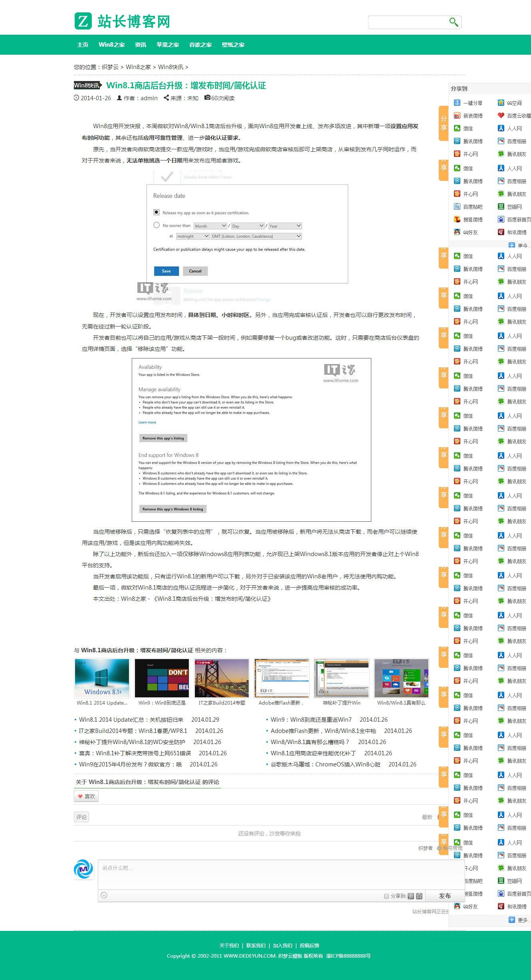Click the person icon beside 作者：admin
531x980 pixels.
pos(119,98)
